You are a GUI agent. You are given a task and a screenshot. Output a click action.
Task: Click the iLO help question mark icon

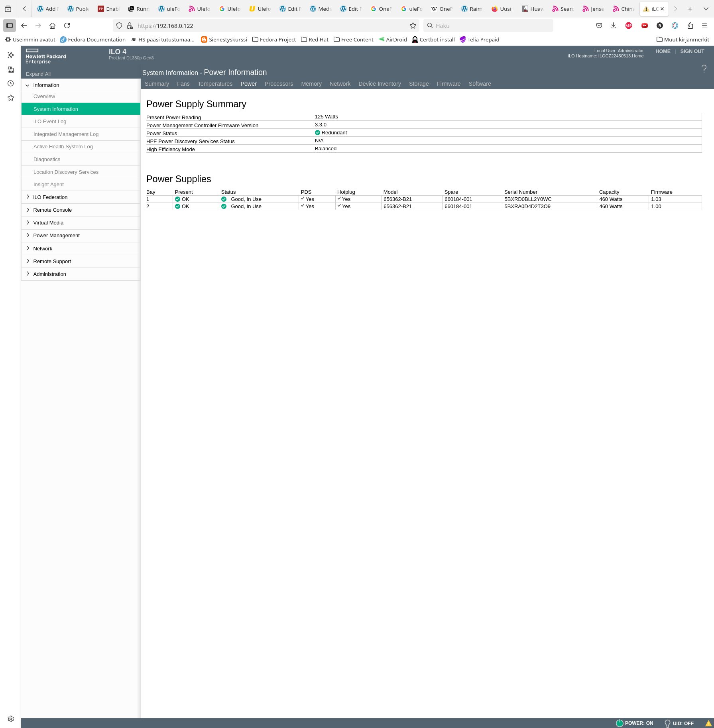pos(704,69)
